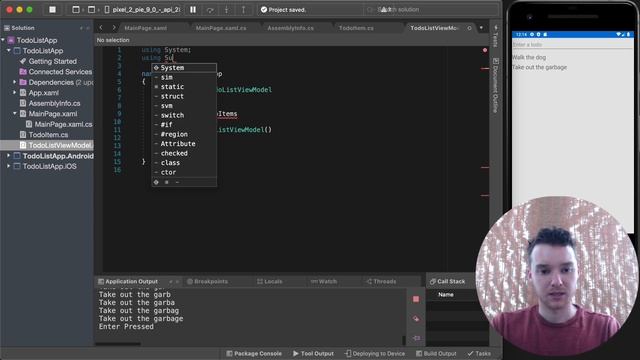Click the red stop button in Application Output
The height and width of the screenshot is (360, 640).
click(x=416, y=299)
